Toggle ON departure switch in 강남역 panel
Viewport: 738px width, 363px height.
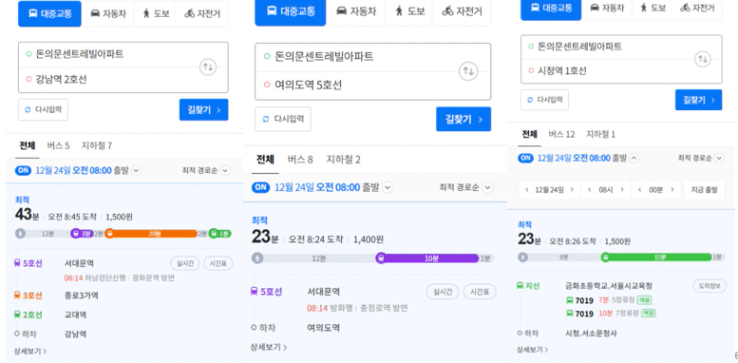pos(23,170)
